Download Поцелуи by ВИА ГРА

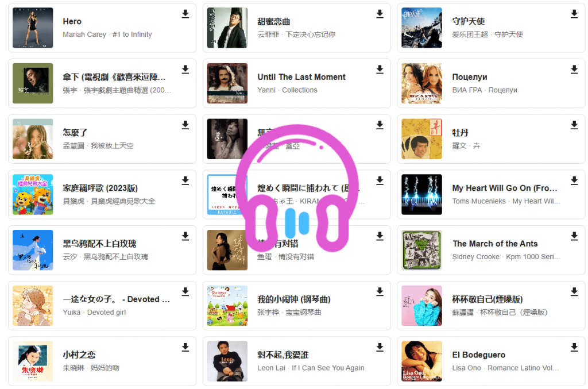574,70
